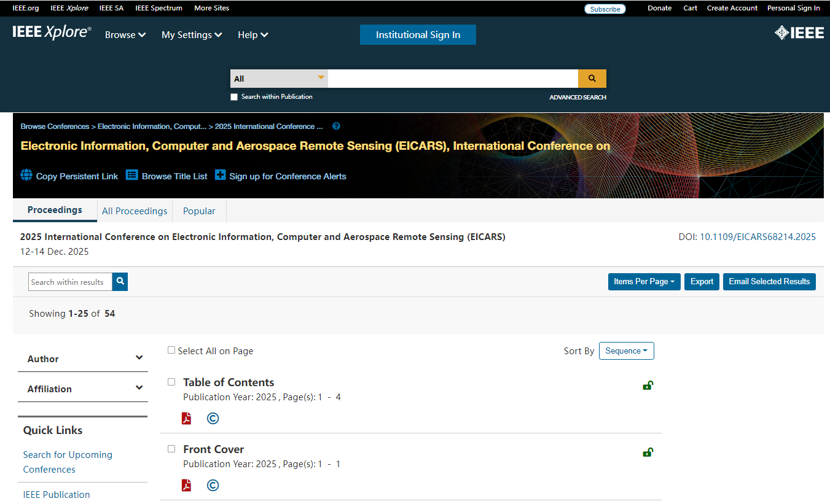Click the IEEE logo at top right
The height and width of the screenshot is (504, 830).
pos(799,33)
